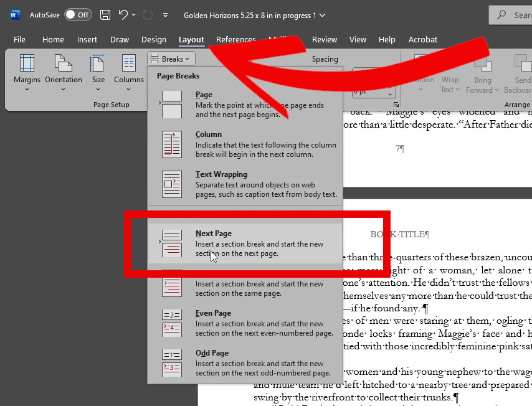Collapse the Breaks dropdown button

(x=171, y=59)
